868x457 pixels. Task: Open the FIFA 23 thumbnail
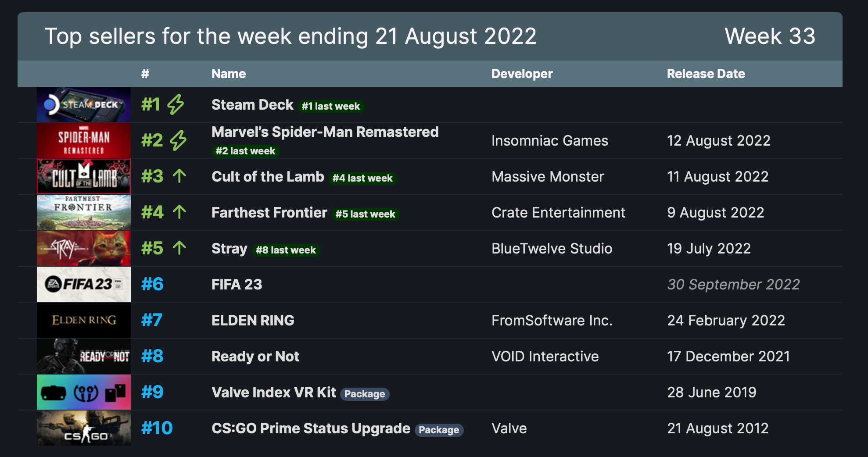83,284
